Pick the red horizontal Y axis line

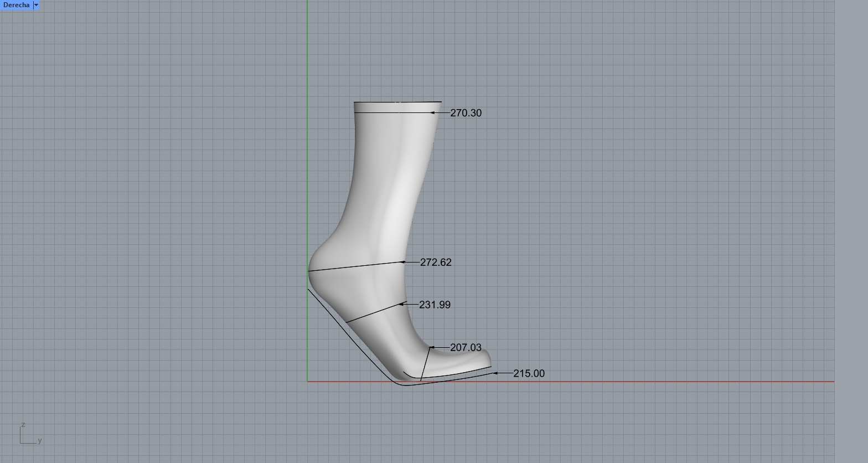click(x=664, y=382)
